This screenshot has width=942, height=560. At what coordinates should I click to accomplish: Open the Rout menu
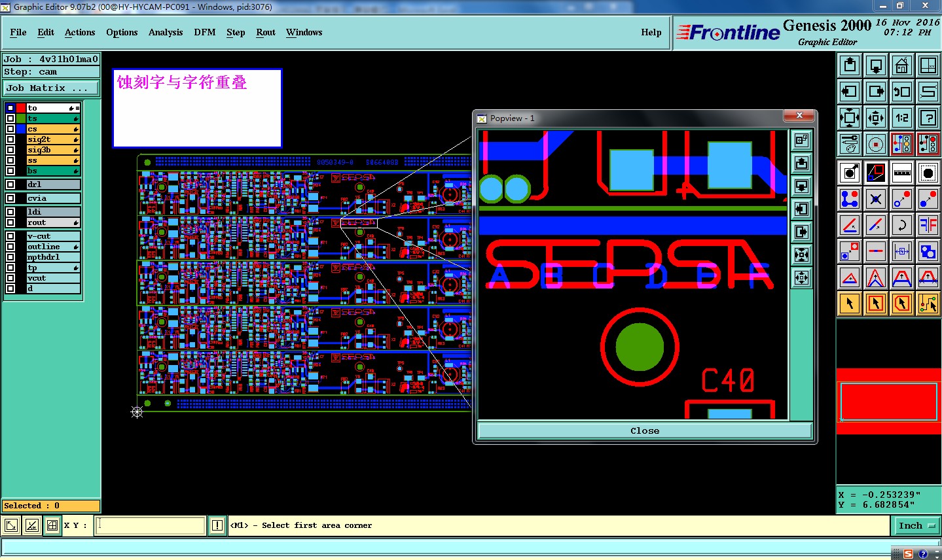point(266,32)
